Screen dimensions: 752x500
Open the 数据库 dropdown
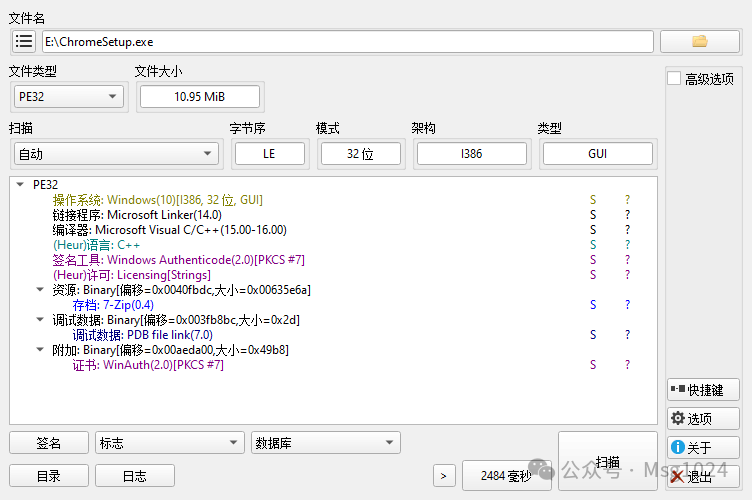point(325,443)
